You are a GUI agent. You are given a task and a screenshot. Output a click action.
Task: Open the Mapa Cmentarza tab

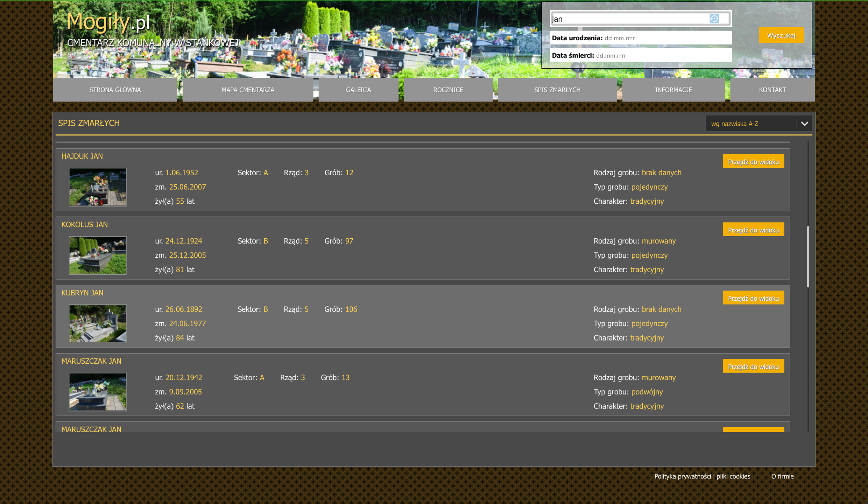(x=248, y=90)
